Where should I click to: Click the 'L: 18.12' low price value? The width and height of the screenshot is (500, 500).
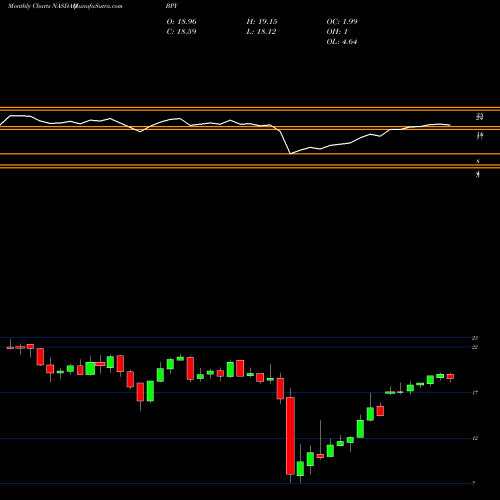click(261, 32)
